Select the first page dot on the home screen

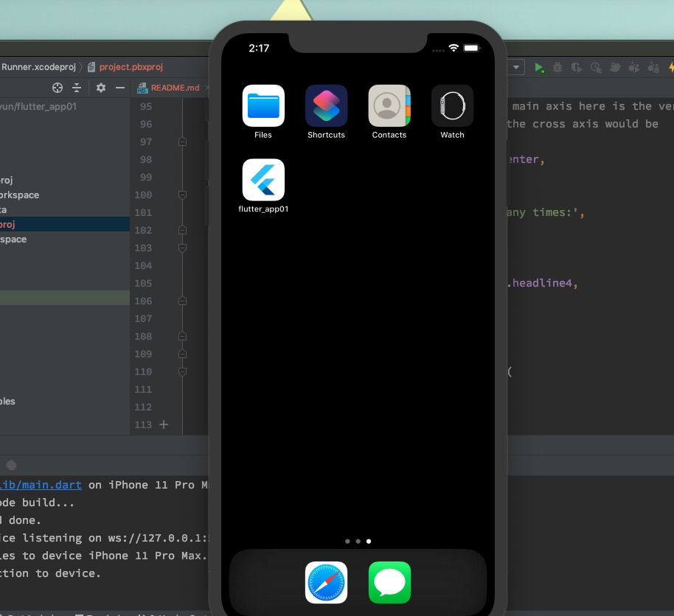click(347, 542)
